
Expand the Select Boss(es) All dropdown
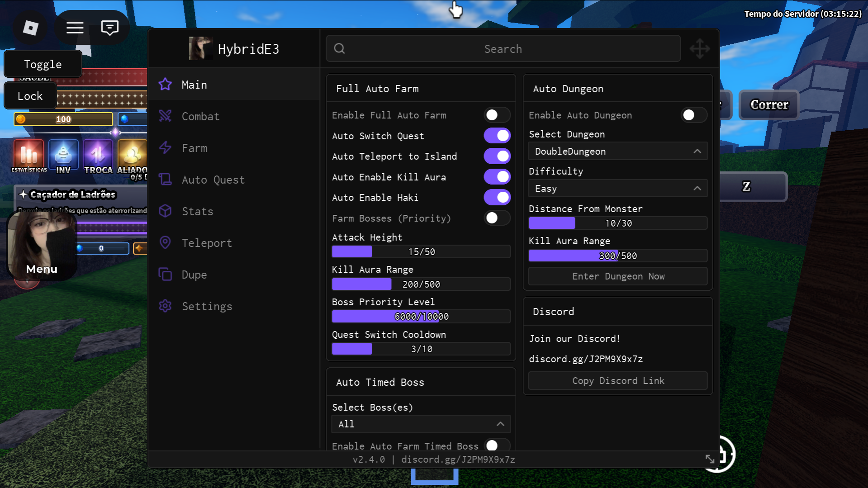(x=421, y=424)
